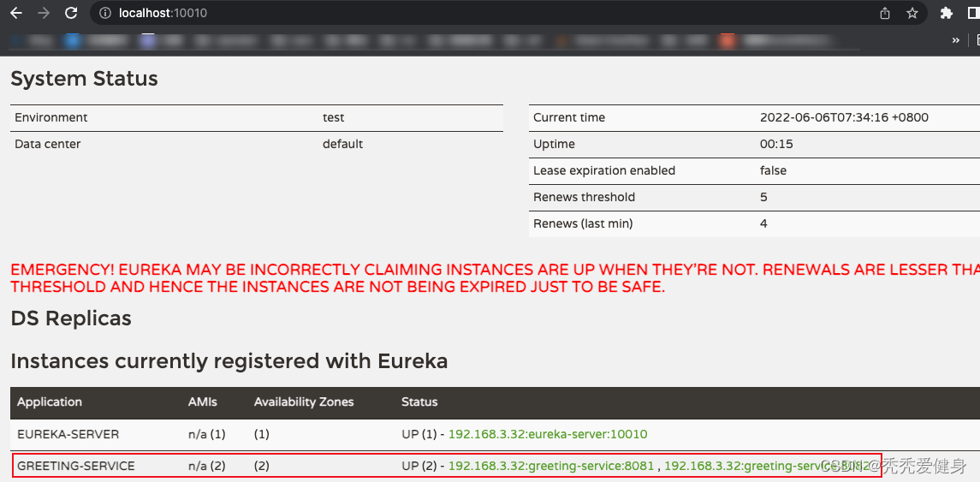Image resolution: width=980 pixels, height=482 pixels.
Task: Bookmark this page with the star icon
Action: click(x=912, y=13)
